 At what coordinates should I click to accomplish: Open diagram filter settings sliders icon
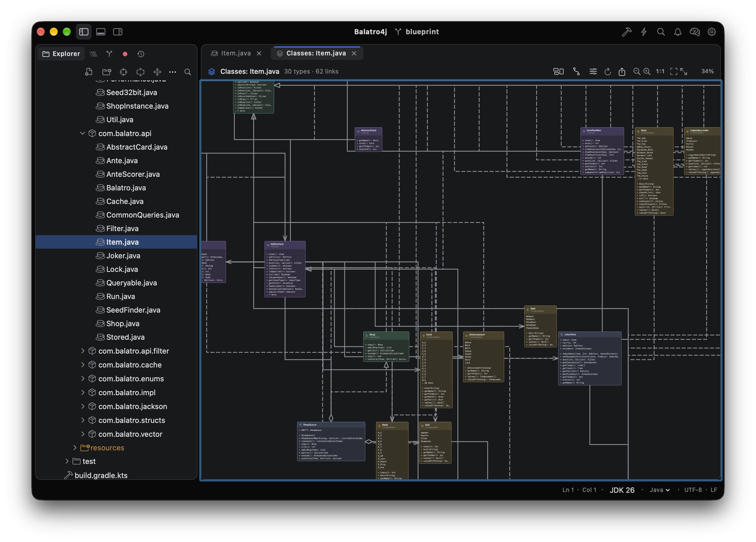coord(593,71)
